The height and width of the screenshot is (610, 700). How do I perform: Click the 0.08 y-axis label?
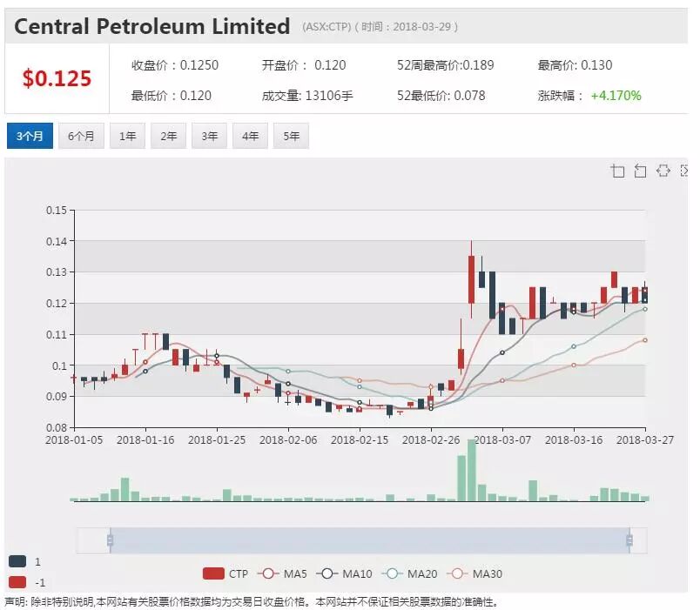(57, 427)
